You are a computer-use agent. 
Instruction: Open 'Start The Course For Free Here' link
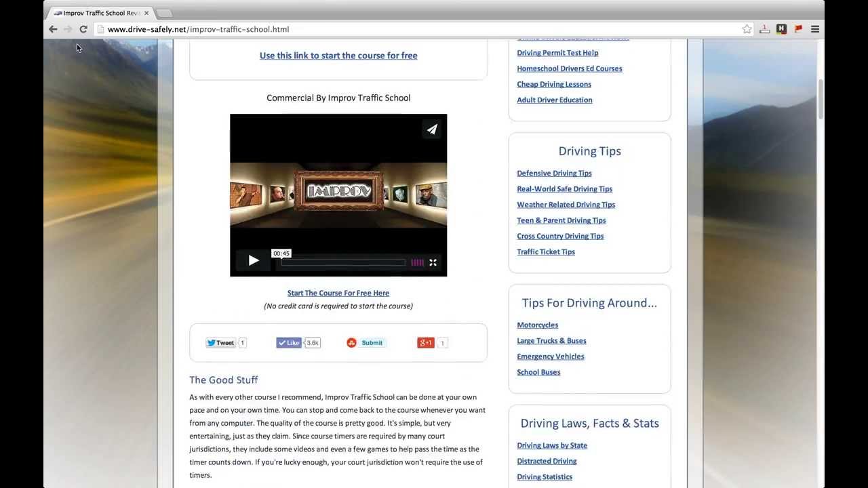click(338, 293)
